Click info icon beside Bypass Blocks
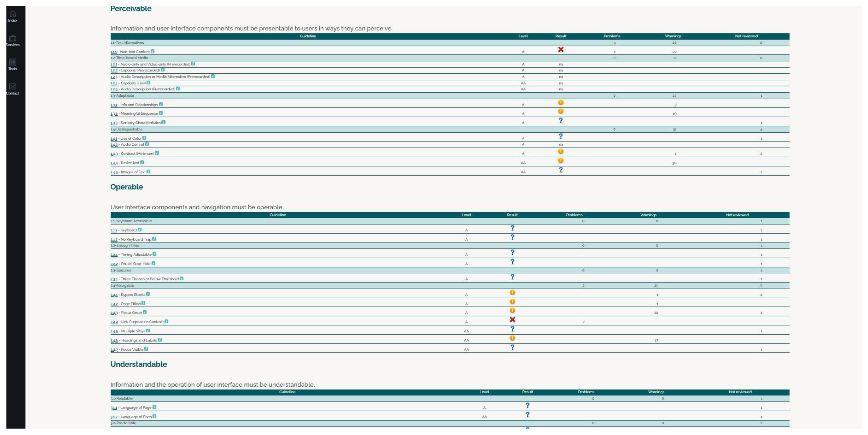868x435 pixels. point(148,294)
